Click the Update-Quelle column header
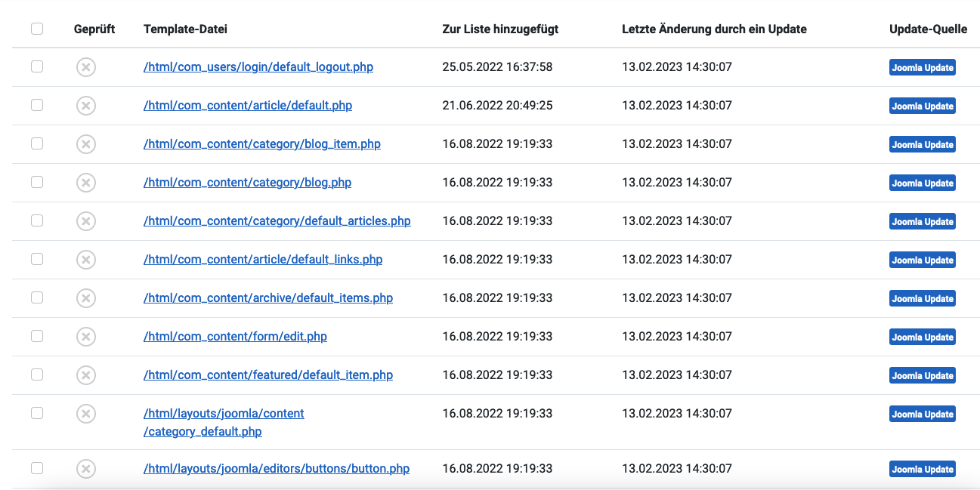980x490 pixels. click(928, 29)
